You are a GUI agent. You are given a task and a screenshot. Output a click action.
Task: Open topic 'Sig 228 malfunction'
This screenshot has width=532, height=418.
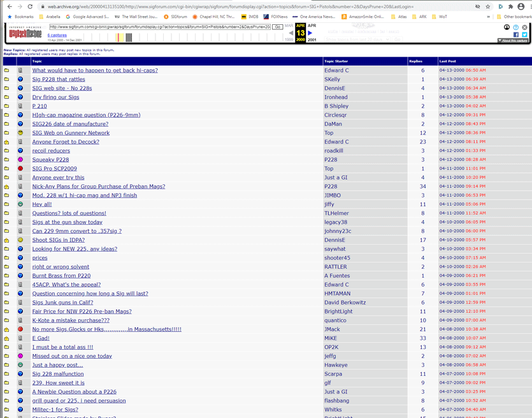click(58, 374)
